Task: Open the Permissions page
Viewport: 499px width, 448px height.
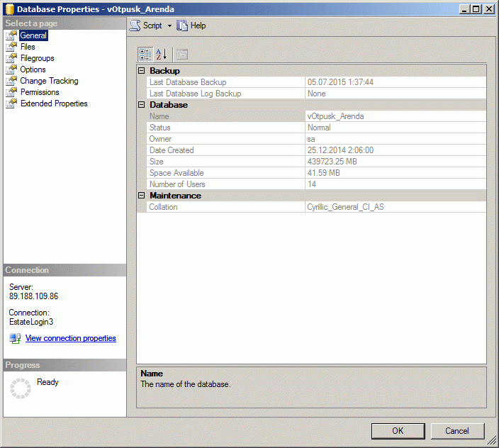Action: tap(40, 92)
